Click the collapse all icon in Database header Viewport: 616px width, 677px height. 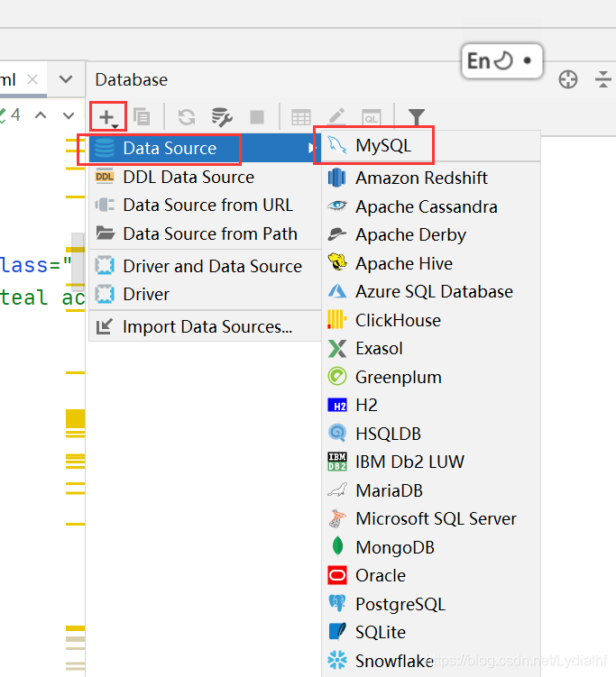[603, 80]
